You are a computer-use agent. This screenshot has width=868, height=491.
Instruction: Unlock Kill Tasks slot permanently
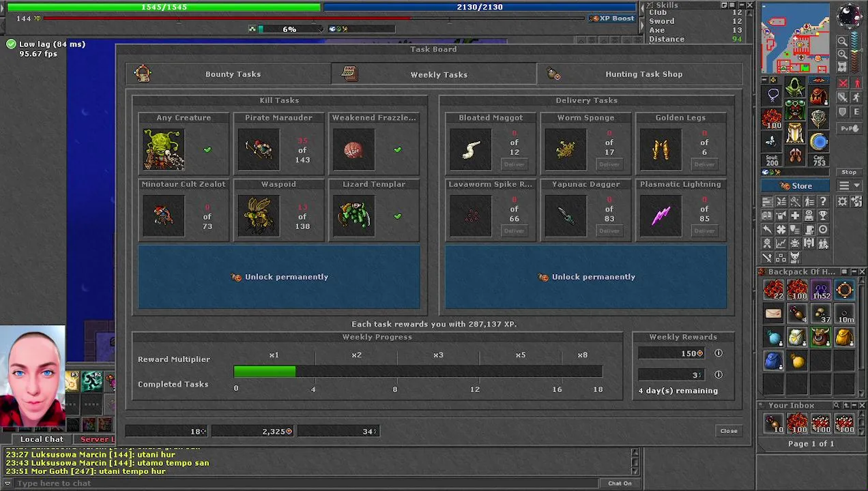279,277
